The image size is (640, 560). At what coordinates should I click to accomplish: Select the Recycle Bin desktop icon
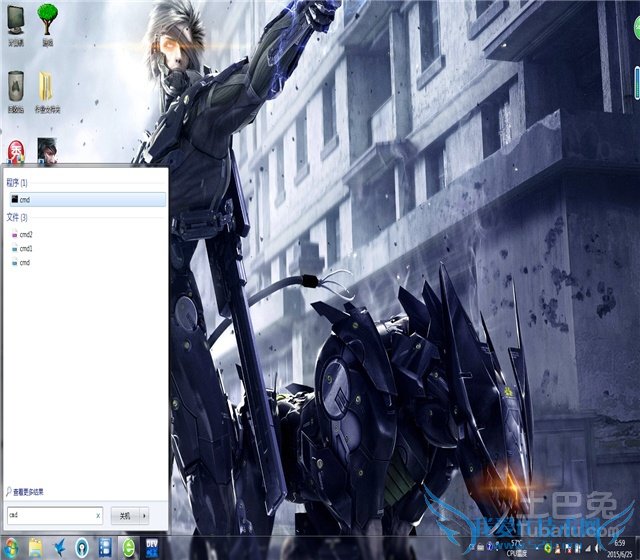(x=16, y=92)
